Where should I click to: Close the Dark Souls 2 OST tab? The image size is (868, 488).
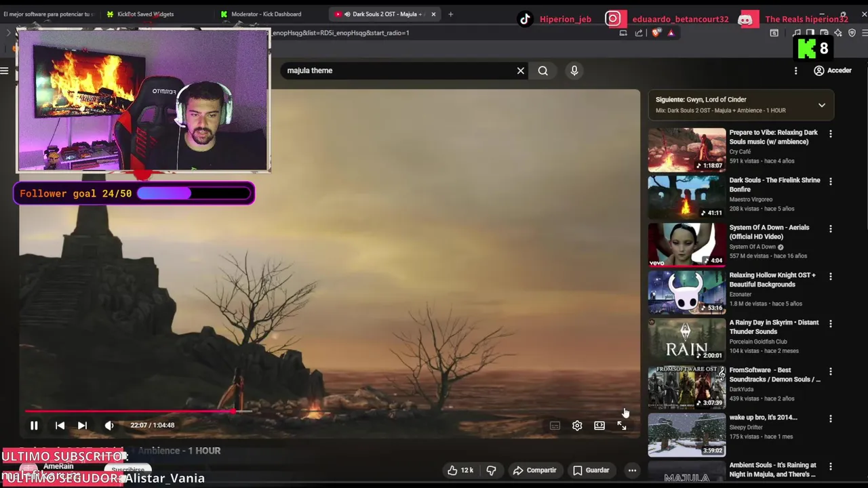point(433,14)
